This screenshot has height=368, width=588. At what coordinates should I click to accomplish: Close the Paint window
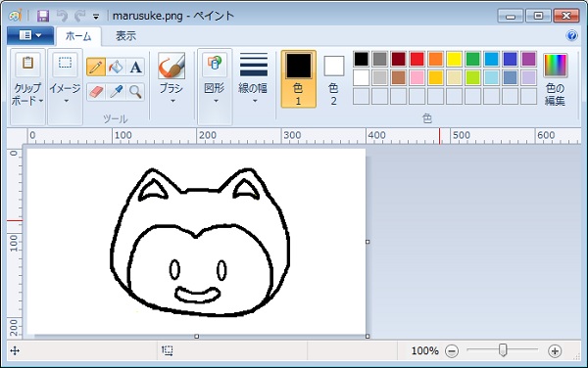[566, 16]
